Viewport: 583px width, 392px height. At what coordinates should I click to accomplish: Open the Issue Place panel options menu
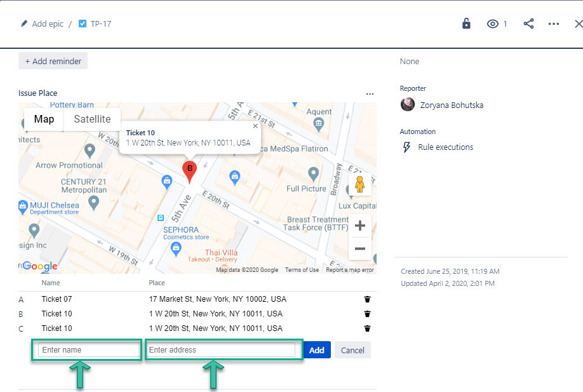point(370,93)
